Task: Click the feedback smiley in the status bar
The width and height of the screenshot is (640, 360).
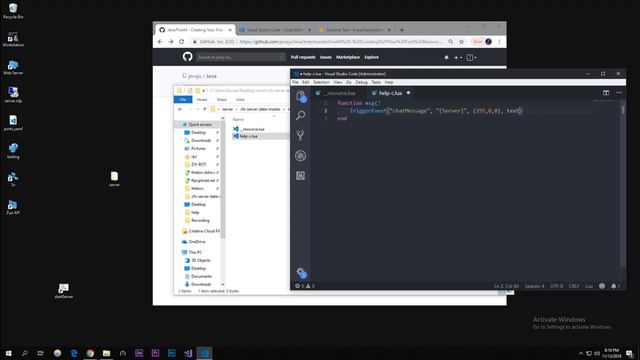Action: 602,286
